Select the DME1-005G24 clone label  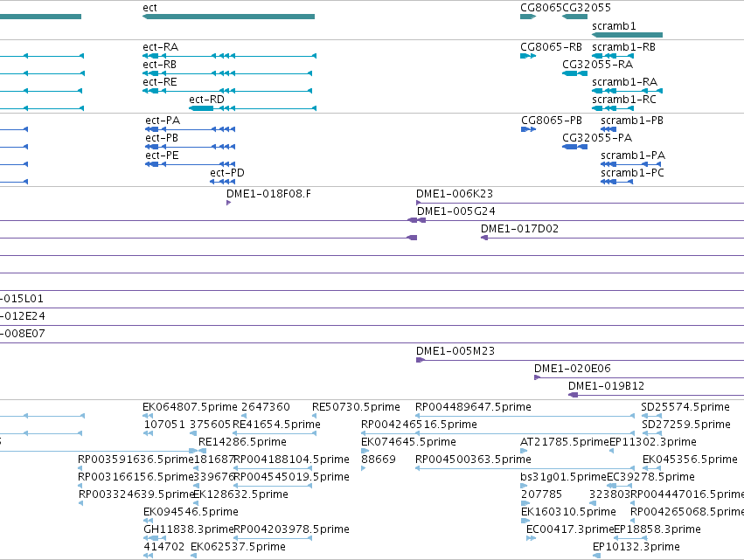[456, 211]
